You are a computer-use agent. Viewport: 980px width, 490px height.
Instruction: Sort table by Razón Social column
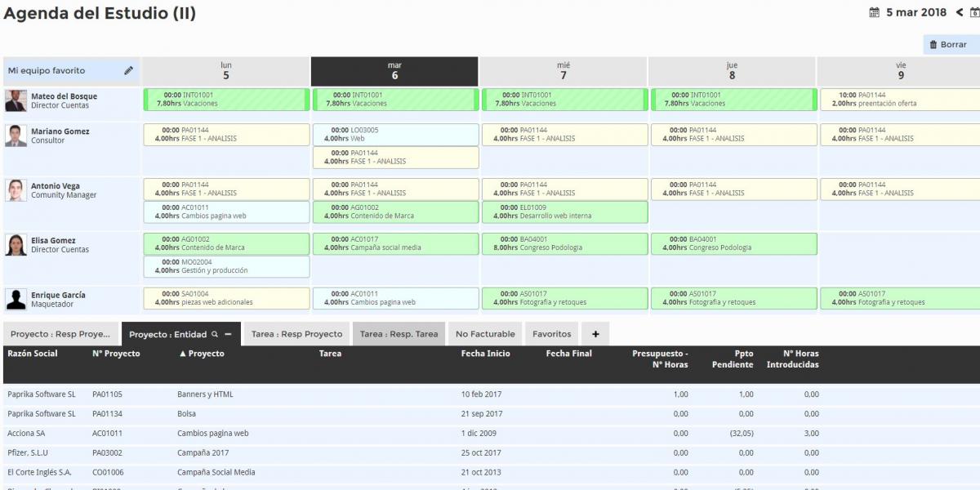(x=33, y=354)
